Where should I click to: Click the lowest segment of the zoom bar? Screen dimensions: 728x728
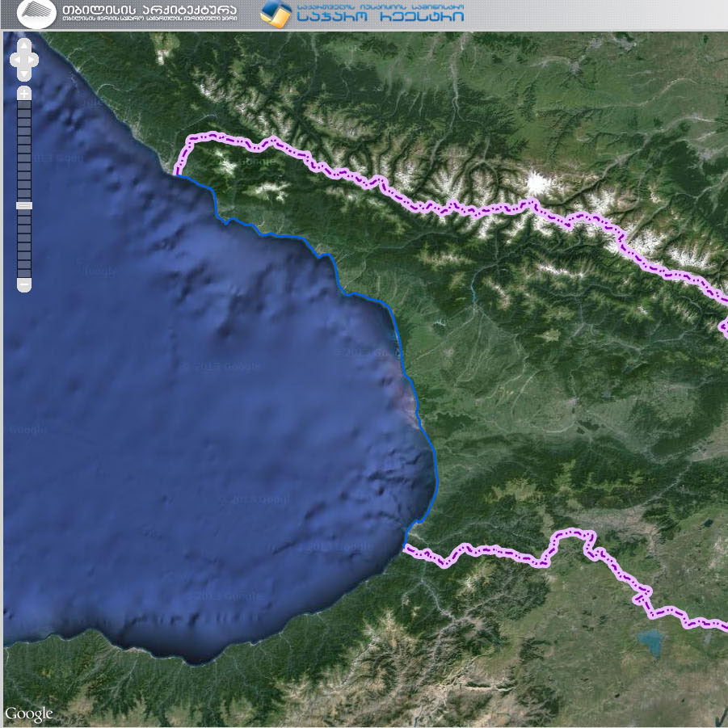(x=24, y=272)
